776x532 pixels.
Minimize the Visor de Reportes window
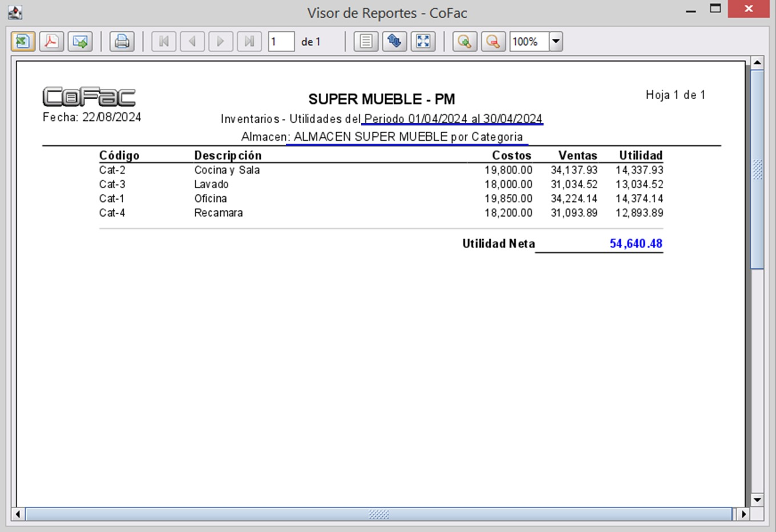coord(691,10)
